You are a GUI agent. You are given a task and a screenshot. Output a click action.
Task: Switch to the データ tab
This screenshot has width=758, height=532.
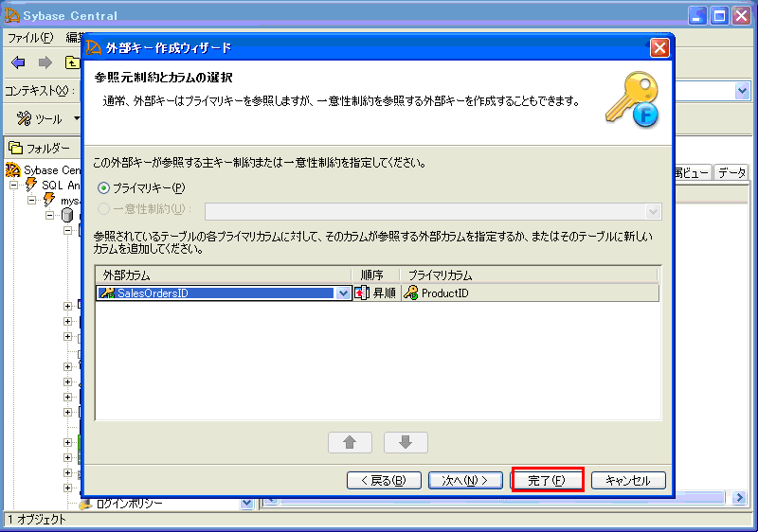point(731,172)
